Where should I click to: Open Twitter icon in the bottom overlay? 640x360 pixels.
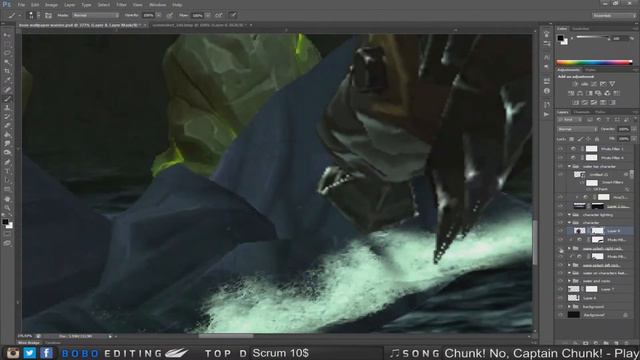coord(29,353)
